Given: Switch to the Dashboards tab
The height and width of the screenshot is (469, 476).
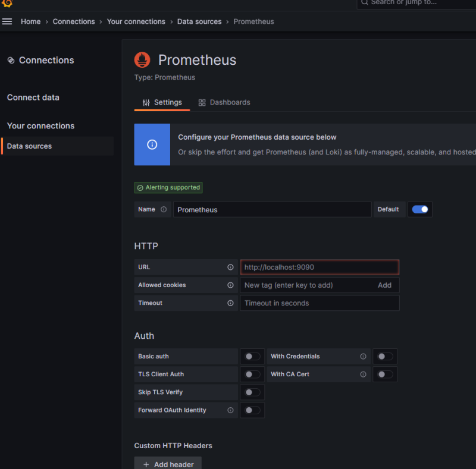Looking at the screenshot, I should pyautogui.click(x=224, y=102).
